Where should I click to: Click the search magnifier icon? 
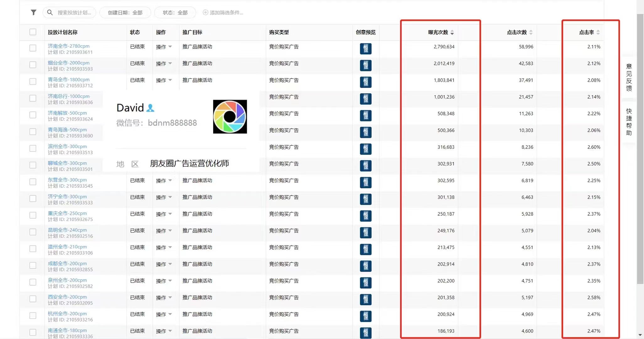click(50, 13)
